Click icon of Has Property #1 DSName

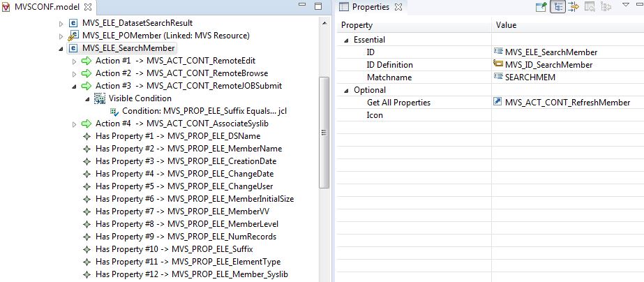point(87,136)
